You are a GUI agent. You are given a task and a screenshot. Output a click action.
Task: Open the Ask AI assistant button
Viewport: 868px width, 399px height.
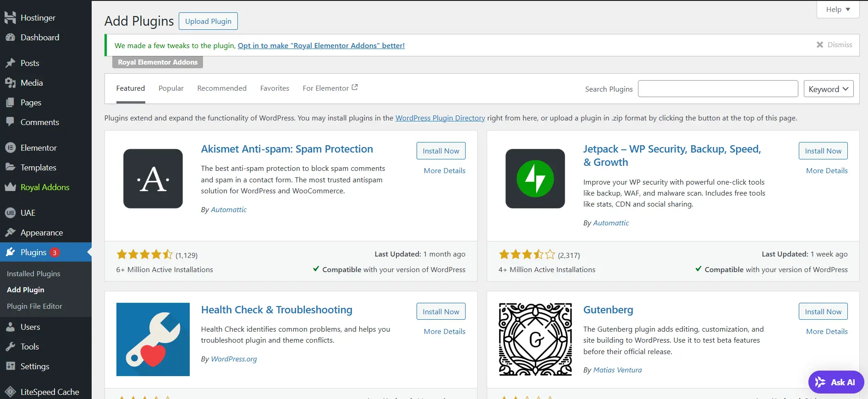[x=836, y=382]
